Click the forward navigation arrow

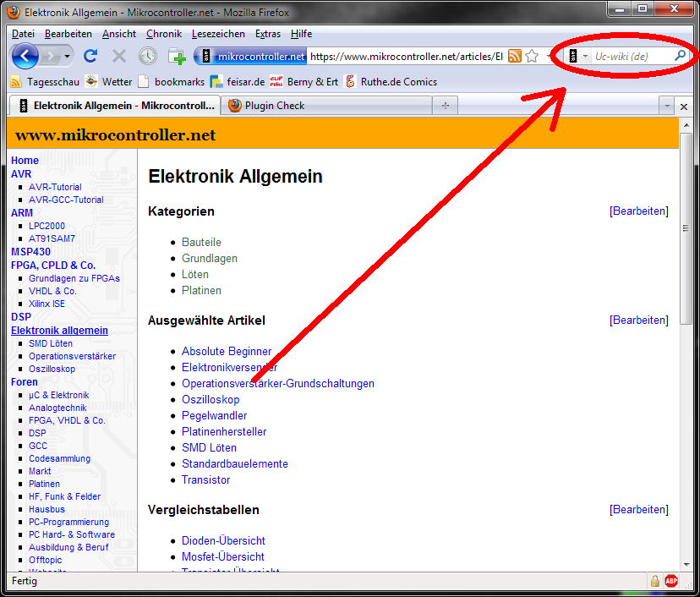click(51, 57)
